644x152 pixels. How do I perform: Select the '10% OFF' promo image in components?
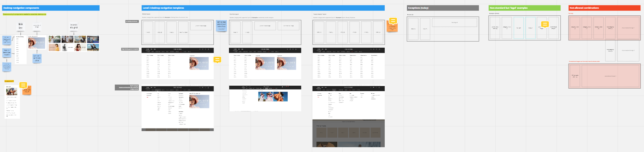pyautogui.click(x=37, y=43)
